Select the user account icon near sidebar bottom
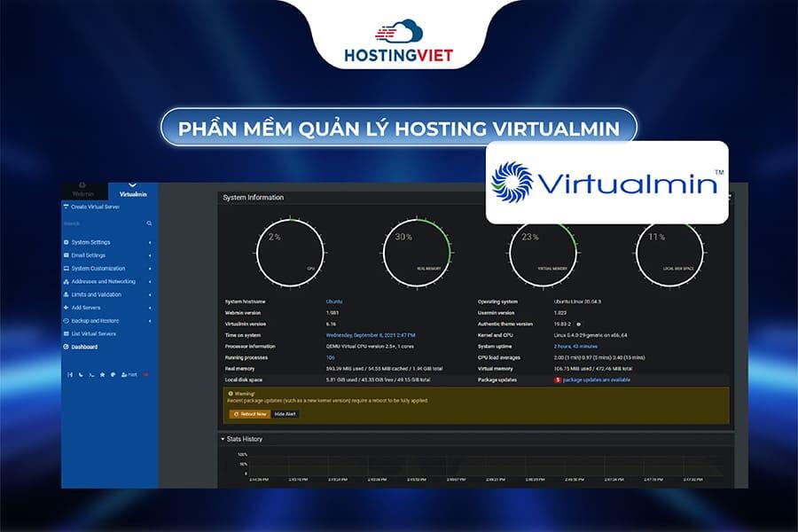This screenshot has height=532, width=798. pyautogui.click(x=124, y=374)
